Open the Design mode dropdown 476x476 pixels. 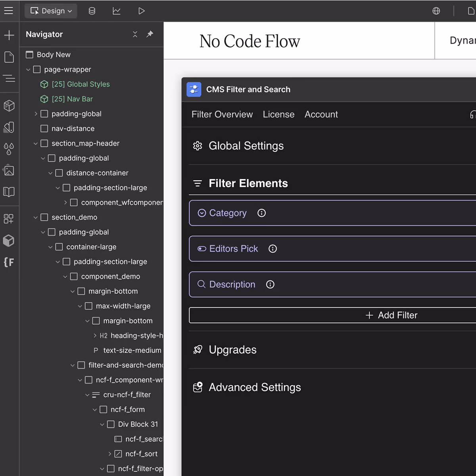[51, 11]
